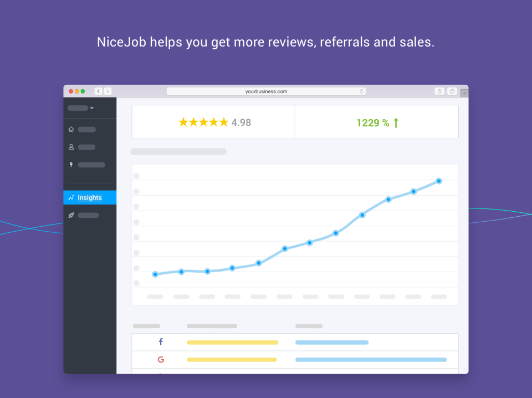This screenshot has height=398, width=532.
Task: Click the blue bar in Facebook row
Action: [x=332, y=343]
